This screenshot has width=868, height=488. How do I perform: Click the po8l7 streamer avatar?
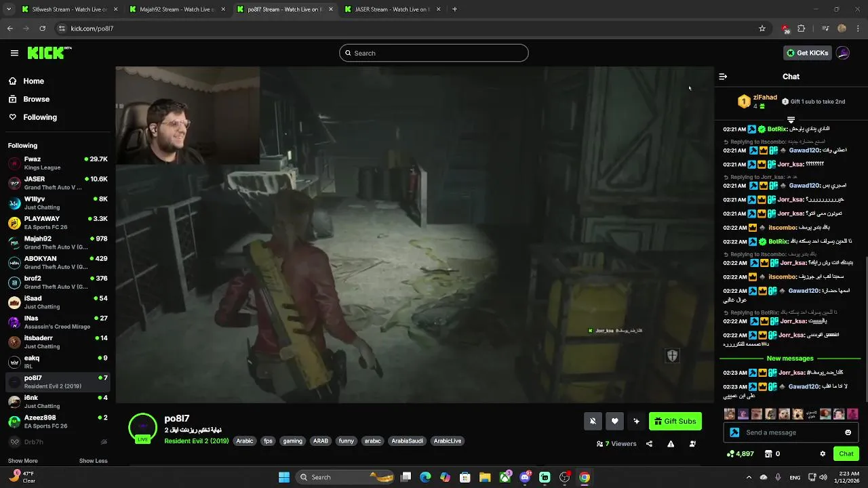(142, 427)
